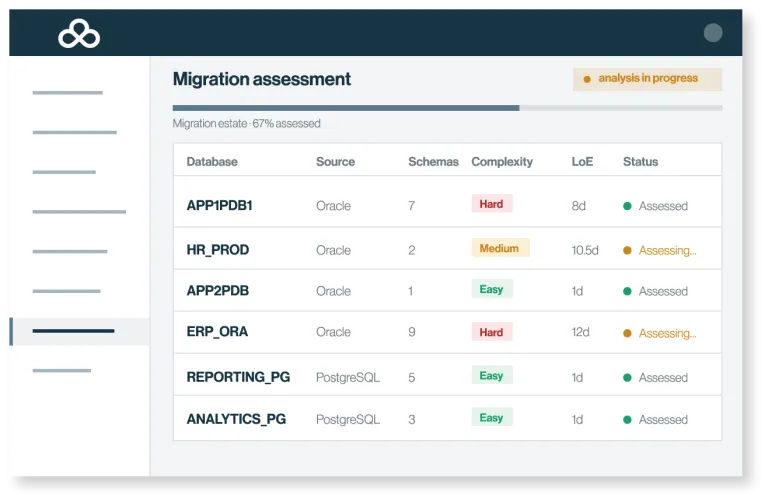This screenshot has height=502, width=768.
Task: Open the APP1PDB1 database row
Action: pos(447,201)
